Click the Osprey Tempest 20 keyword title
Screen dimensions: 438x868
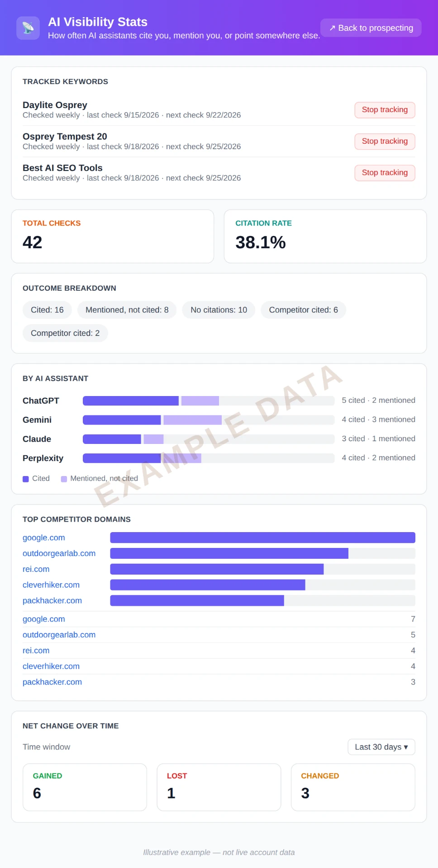[65, 137]
